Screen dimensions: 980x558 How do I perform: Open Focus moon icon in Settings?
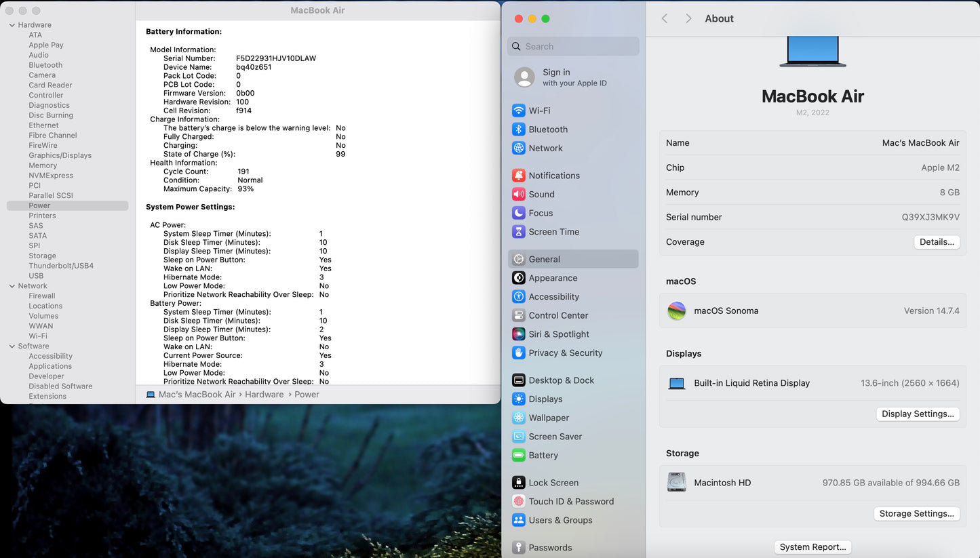pos(519,213)
